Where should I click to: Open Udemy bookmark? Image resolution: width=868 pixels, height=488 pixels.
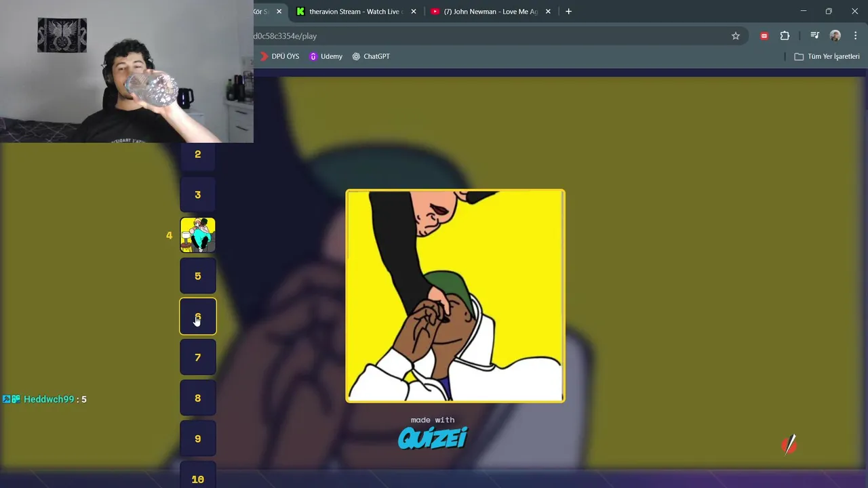[325, 56]
